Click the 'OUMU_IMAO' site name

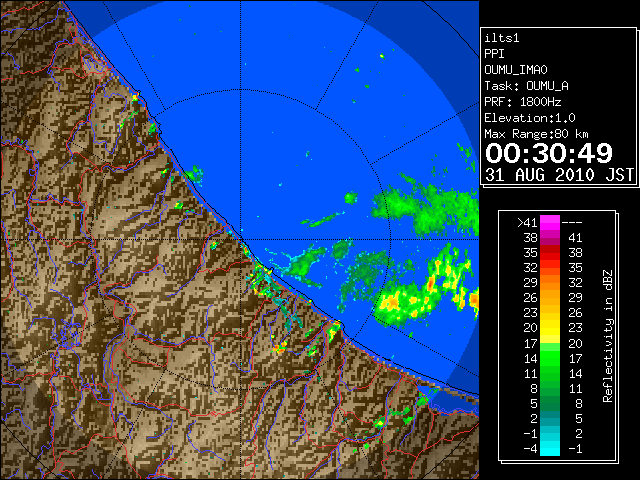point(516,70)
